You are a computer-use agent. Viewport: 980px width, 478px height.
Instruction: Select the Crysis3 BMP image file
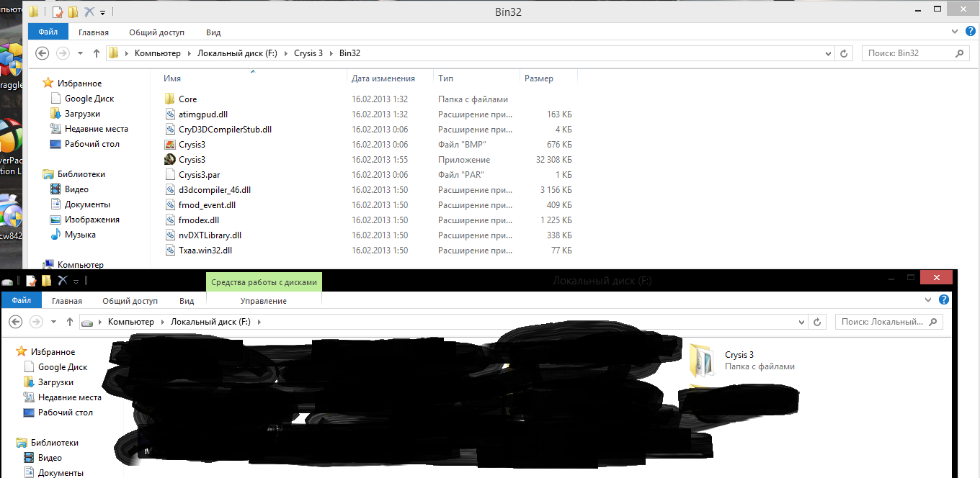click(192, 145)
